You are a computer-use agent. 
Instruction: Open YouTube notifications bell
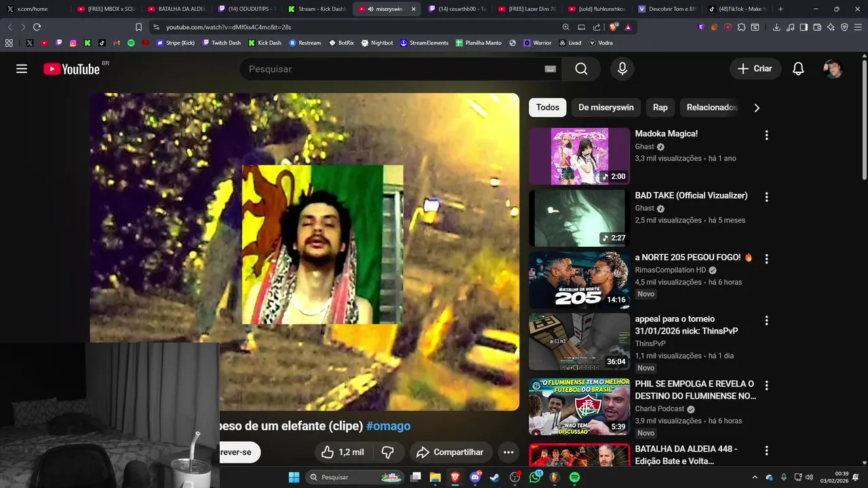pyautogui.click(x=798, y=68)
